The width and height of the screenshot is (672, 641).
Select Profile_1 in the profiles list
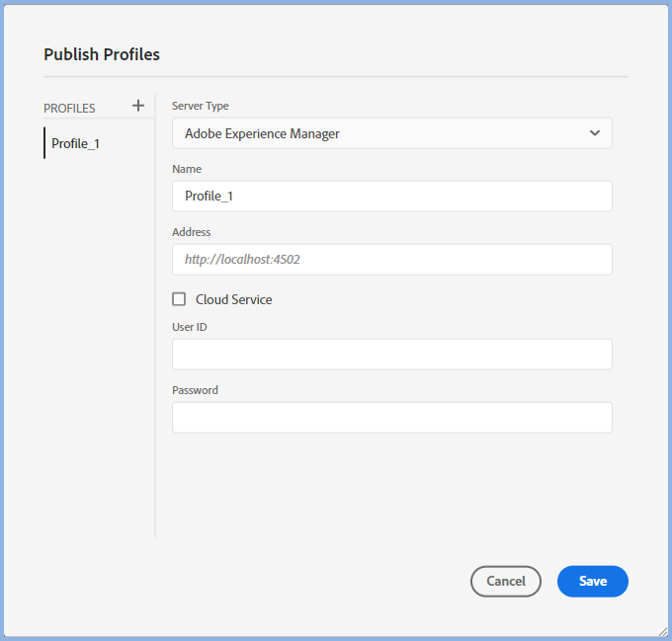pyautogui.click(x=76, y=143)
